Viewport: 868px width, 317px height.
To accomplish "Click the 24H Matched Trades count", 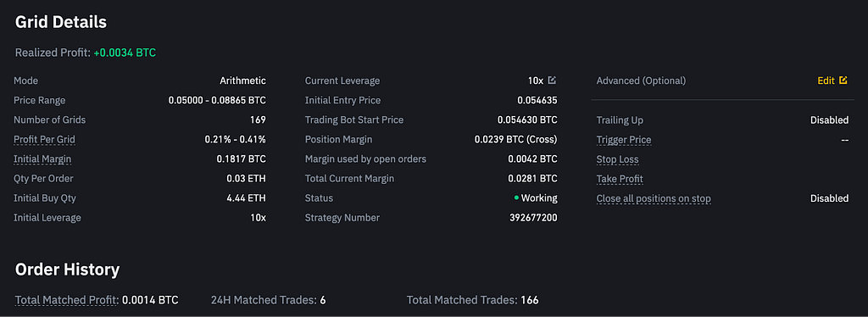I will click(x=323, y=300).
